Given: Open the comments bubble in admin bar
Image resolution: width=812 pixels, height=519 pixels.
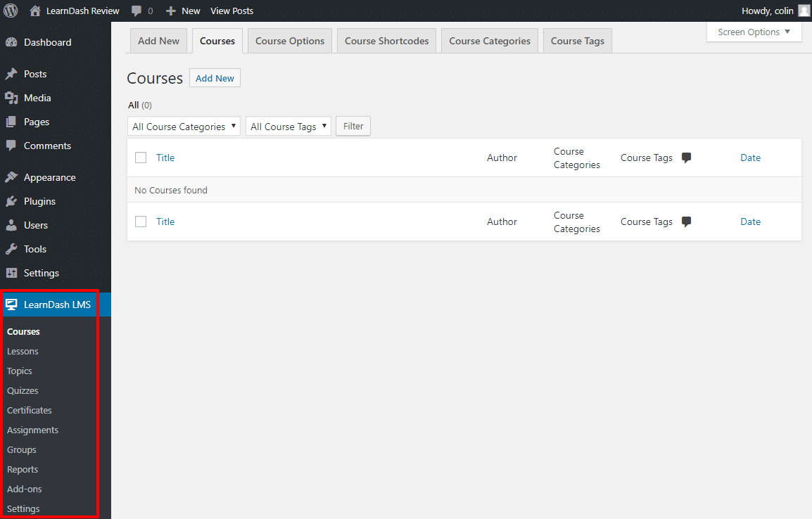Looking at the screenshot, I should click(137, 11).
